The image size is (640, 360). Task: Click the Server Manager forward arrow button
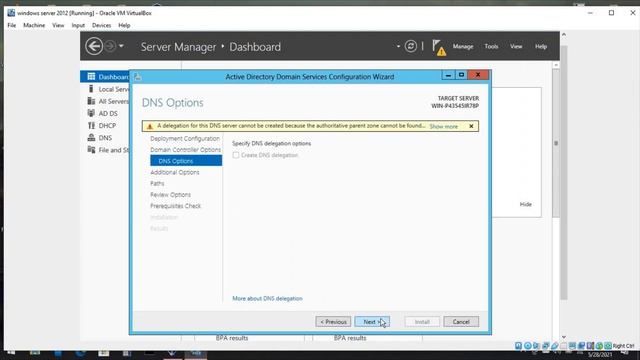(110, 46)
